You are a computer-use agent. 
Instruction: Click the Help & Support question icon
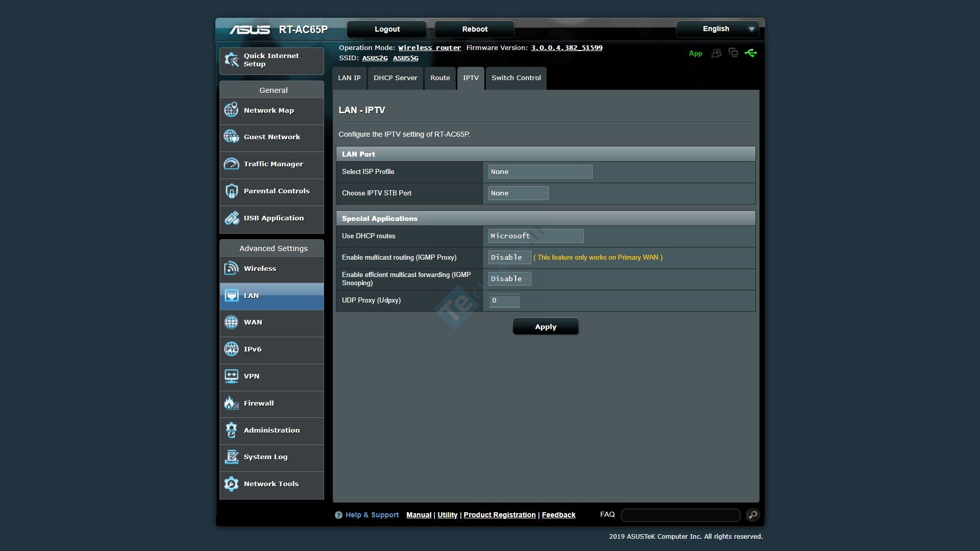click(x=338, y=515)
